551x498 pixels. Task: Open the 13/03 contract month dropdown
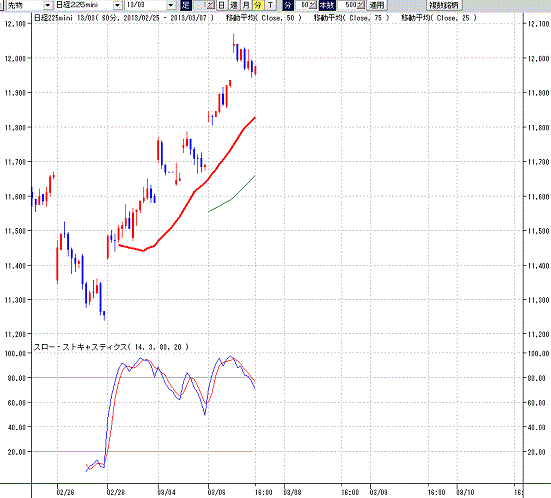pos(171,5)
